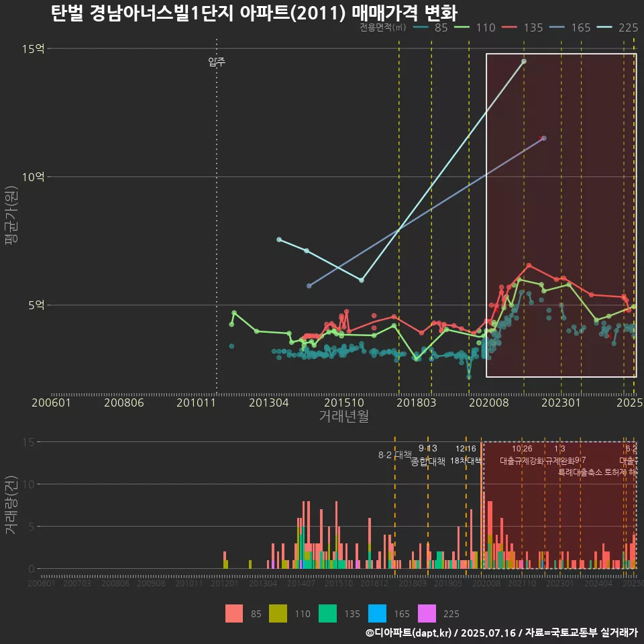The height and width of the screenshot is (644, 644).
Task: Click x-axis label 202301 on price chart
Action: click(561, 402)
